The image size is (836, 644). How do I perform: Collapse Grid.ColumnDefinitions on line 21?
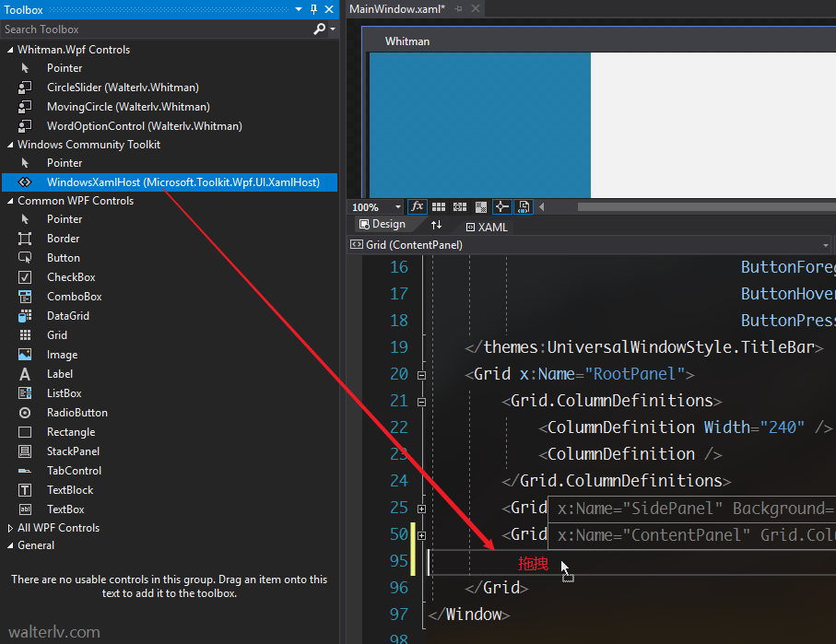[422, 402]
